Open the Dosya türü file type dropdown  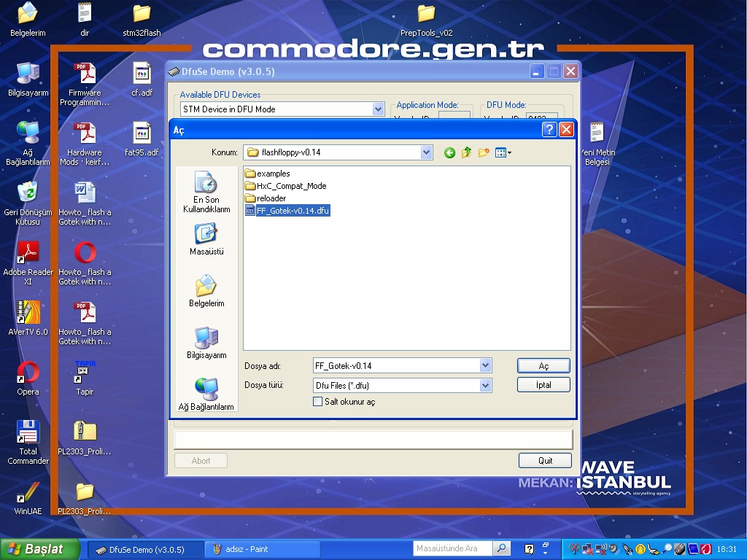486,385
